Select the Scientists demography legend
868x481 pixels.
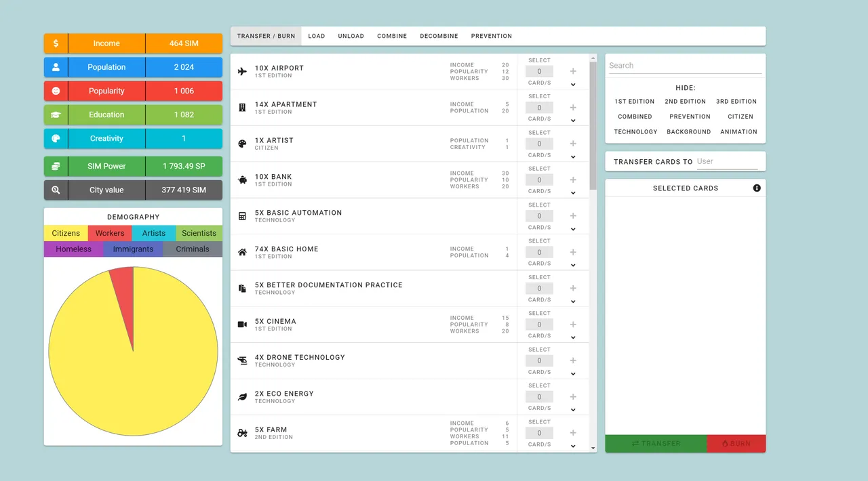coord(199,233)
